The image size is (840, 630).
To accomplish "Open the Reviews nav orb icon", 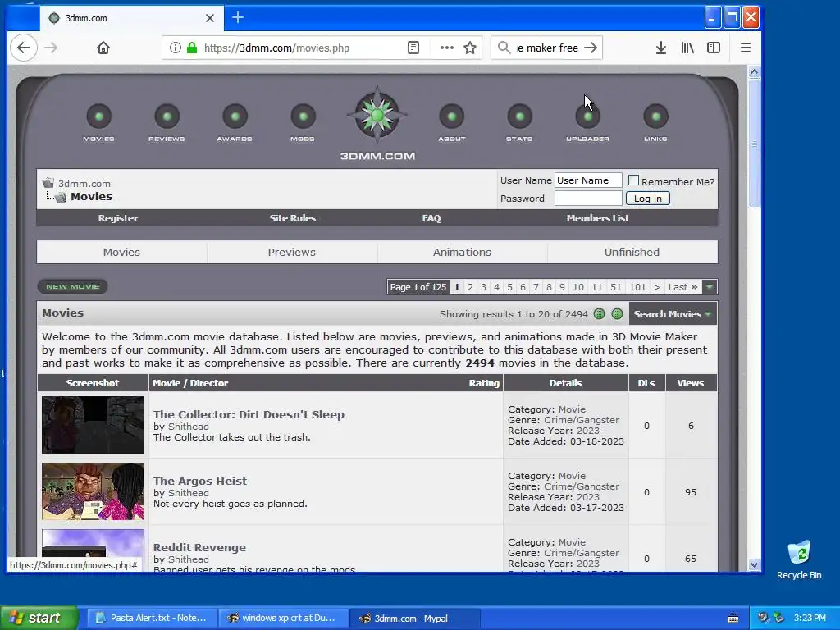I will click(167, 116).
